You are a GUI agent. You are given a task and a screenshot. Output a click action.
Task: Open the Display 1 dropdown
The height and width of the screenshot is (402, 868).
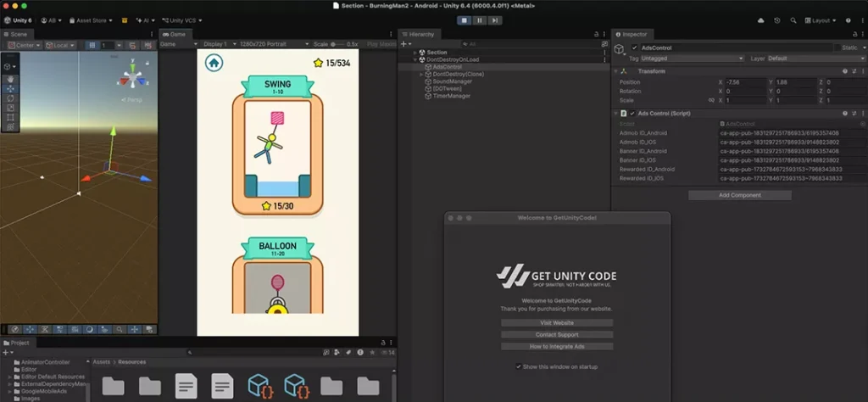click(220, 44)
